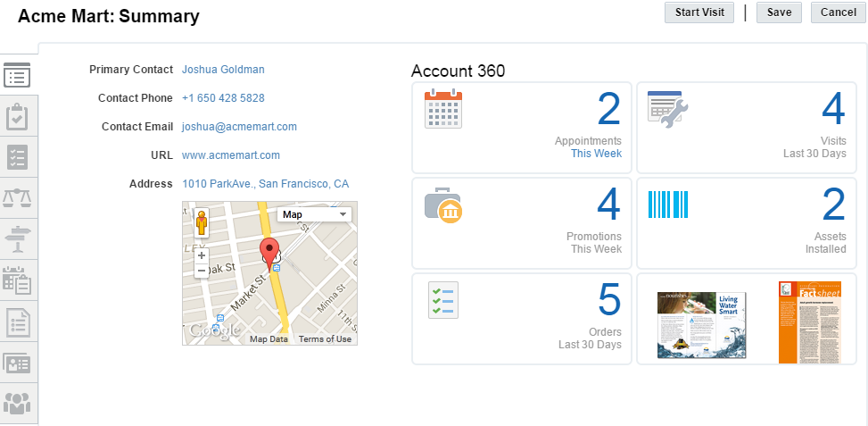This screenshot has width=868, height=426.
Task: Click the 1010 ParkAve. address link
Action: [266, 184]
